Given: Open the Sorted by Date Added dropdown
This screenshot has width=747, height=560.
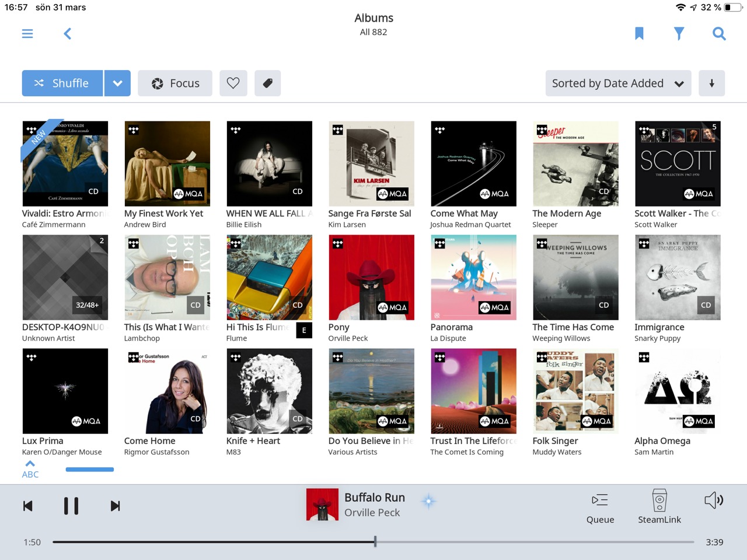Looking at the screenshot, I should click(x=617, y=83).
